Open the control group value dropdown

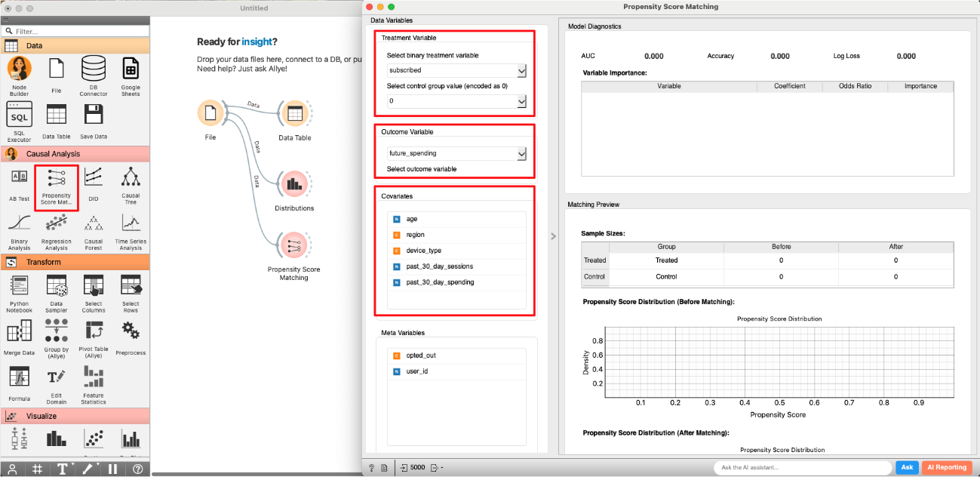pyautogui.click(x=454, y=100)
